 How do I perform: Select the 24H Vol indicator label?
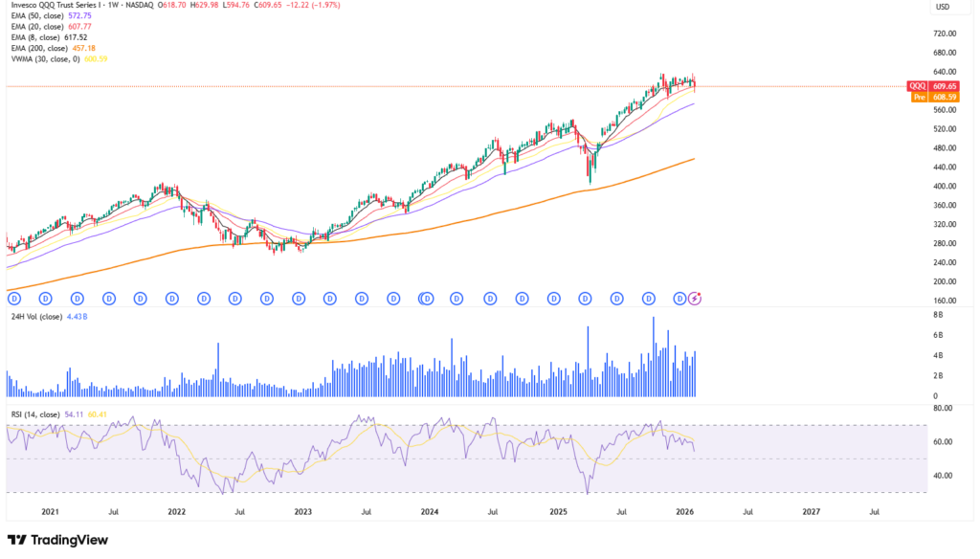point(34,317)
